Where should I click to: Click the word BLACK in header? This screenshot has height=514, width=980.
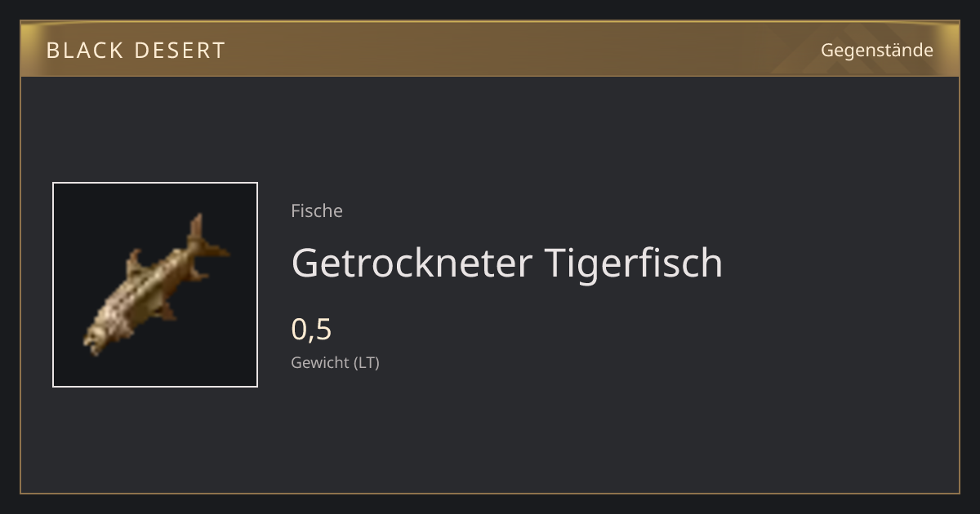[x=83, y=51]
